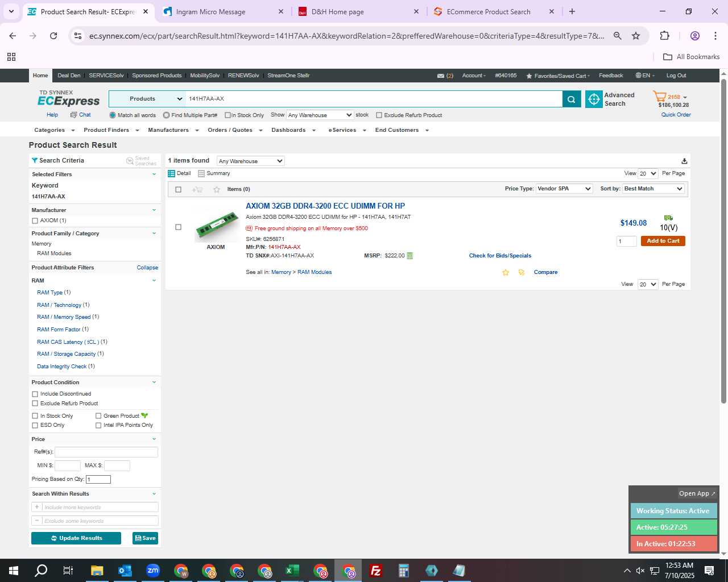Click the search magnifier button
Image resolution: width=728 pixels, height=582 pixels.
click(x=572, y=99)
